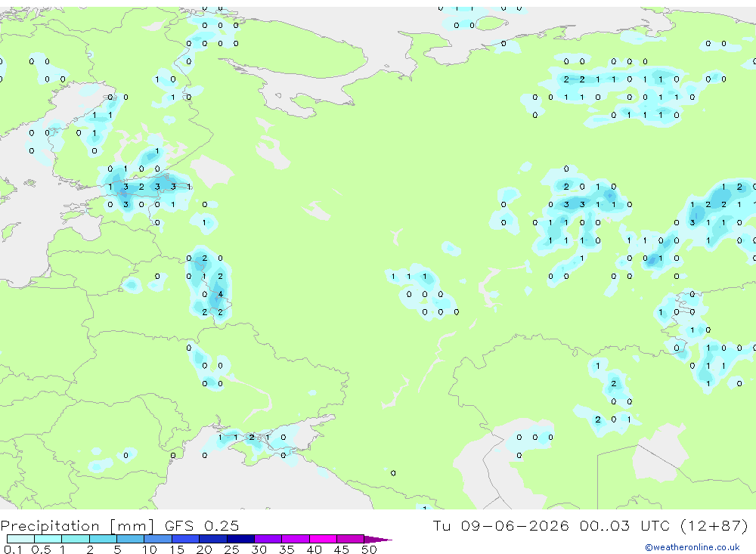Image resolution: width=756 pixels, height=554 pixels.
Task: Click the "Precipitation [mm]" title text
Action: [77, 526]
